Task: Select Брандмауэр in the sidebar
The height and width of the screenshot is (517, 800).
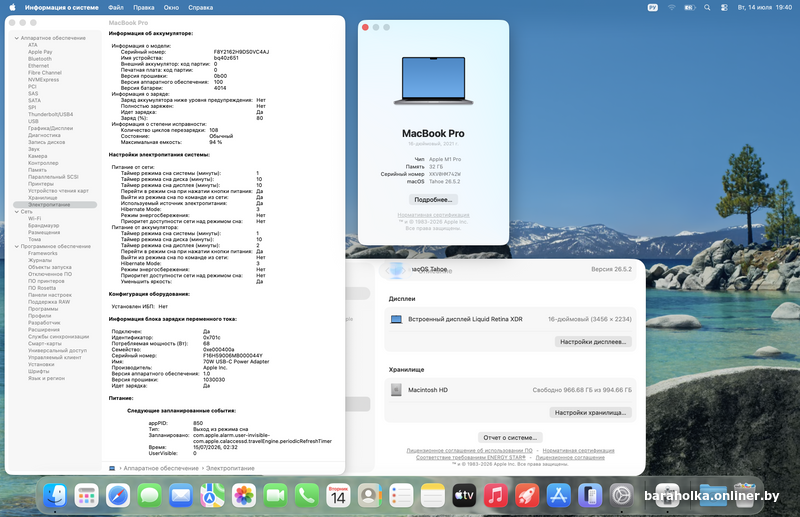Action: coord(43,226)
